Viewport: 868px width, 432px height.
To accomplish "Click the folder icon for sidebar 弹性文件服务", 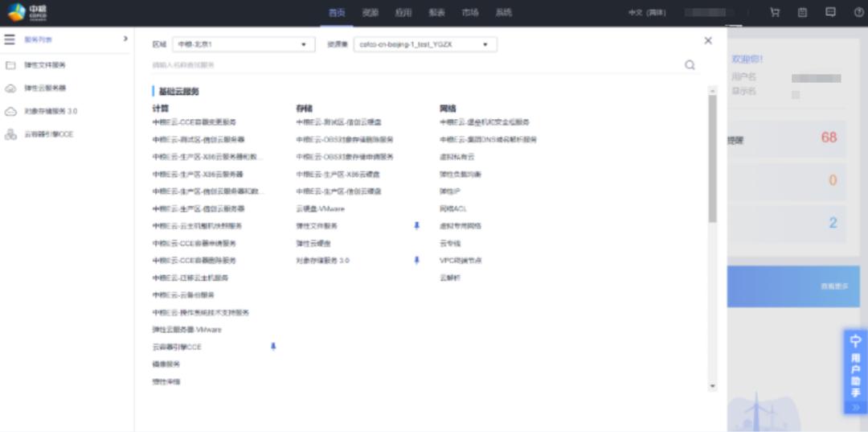I will coord(10,65).
